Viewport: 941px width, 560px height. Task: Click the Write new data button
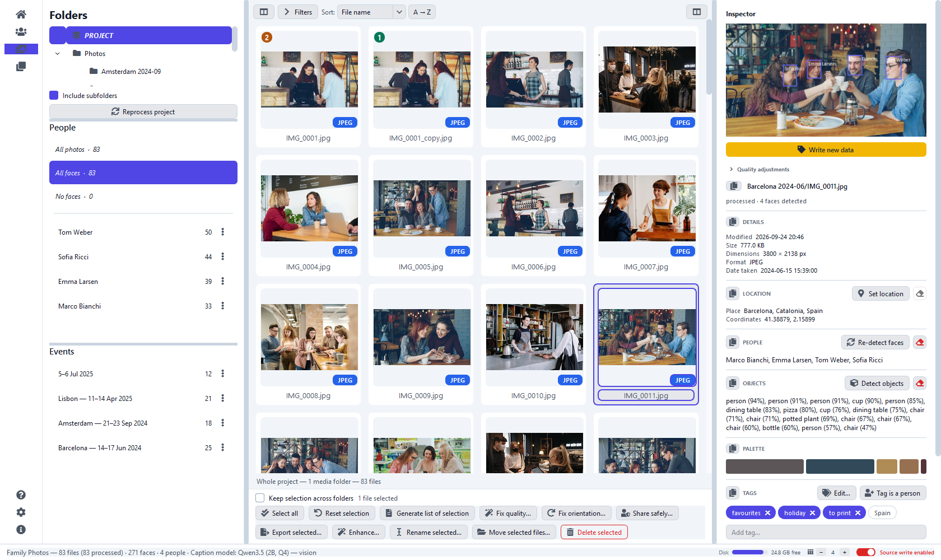point(826,150)
